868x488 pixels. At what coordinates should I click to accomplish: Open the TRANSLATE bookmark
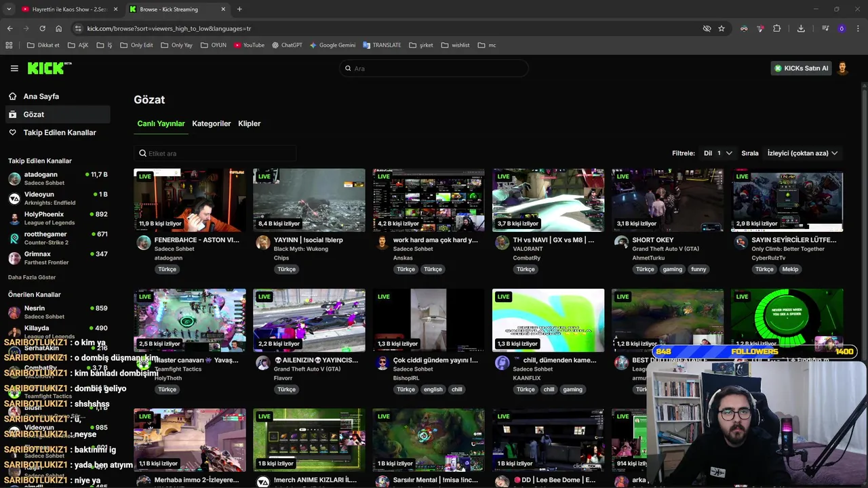tap(382, 45)
